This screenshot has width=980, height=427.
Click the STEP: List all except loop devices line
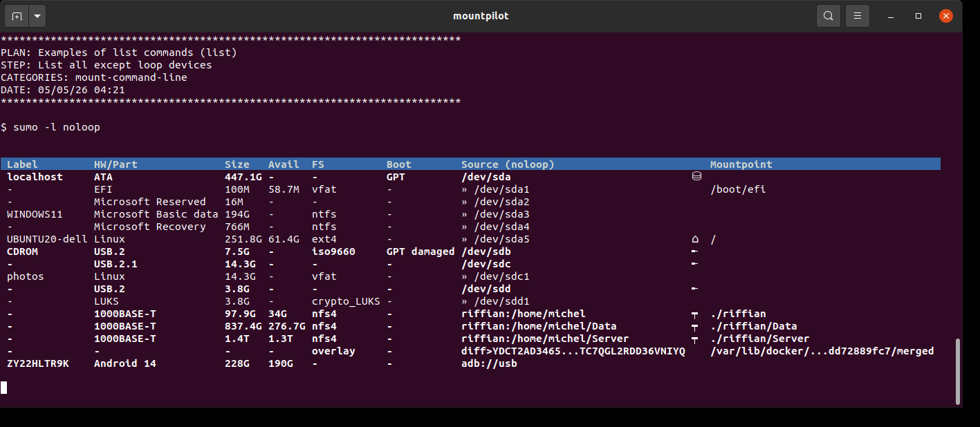click(107, 65)
